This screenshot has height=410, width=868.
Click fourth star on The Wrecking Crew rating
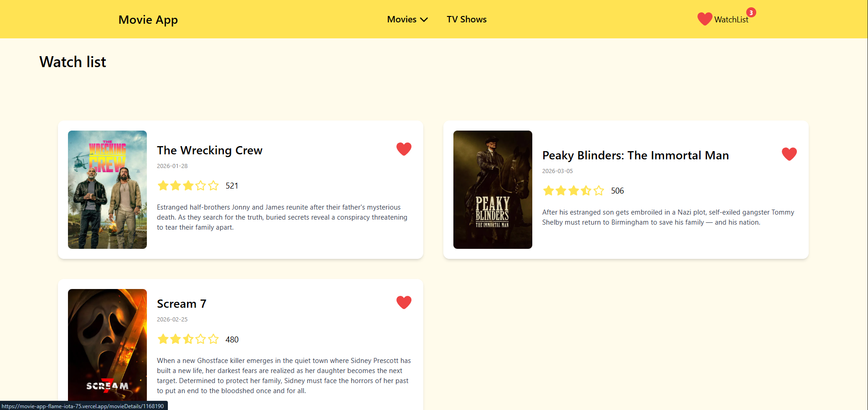coord(201,185)
